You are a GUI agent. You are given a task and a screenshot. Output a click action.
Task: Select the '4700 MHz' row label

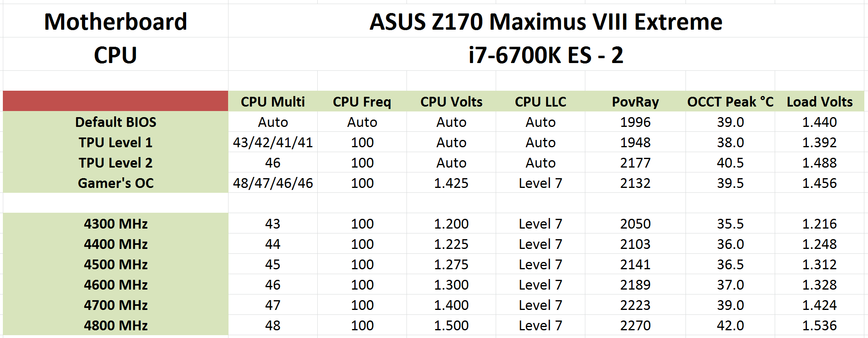[x=115, y=305]
